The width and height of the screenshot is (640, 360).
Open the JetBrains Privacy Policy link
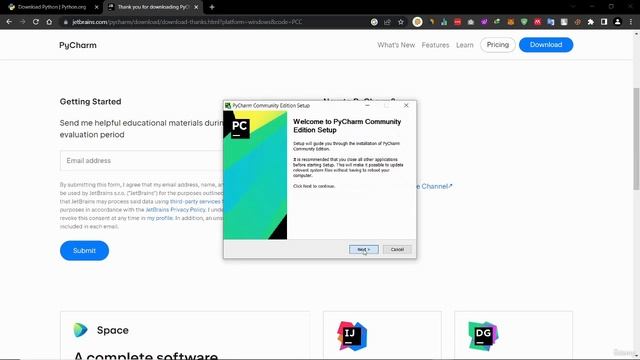tap(176, 210)
